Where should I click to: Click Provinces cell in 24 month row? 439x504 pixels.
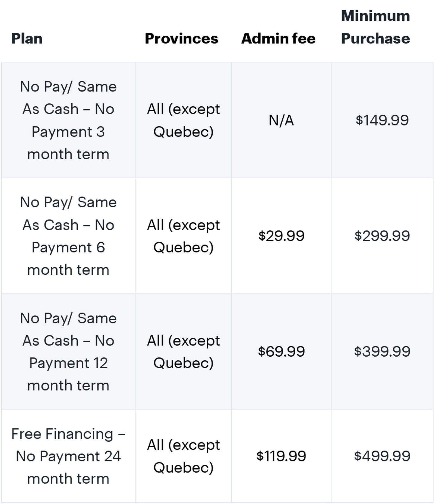[x=184, y=456]
